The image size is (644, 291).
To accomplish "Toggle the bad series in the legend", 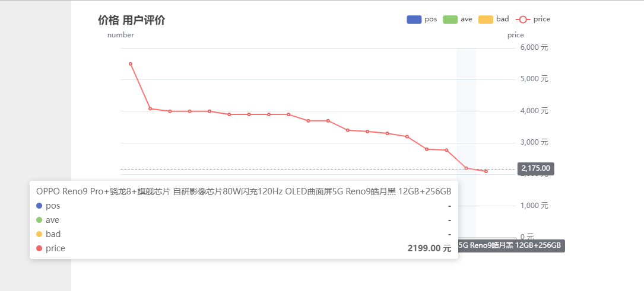I will click(494, 20).
